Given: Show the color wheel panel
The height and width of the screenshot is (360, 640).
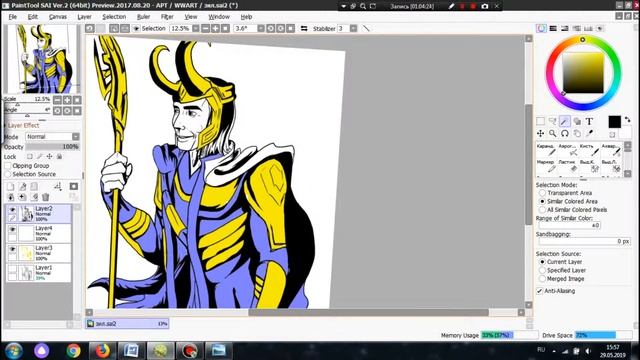Looking at the screenshot, I should click(541, 28).
